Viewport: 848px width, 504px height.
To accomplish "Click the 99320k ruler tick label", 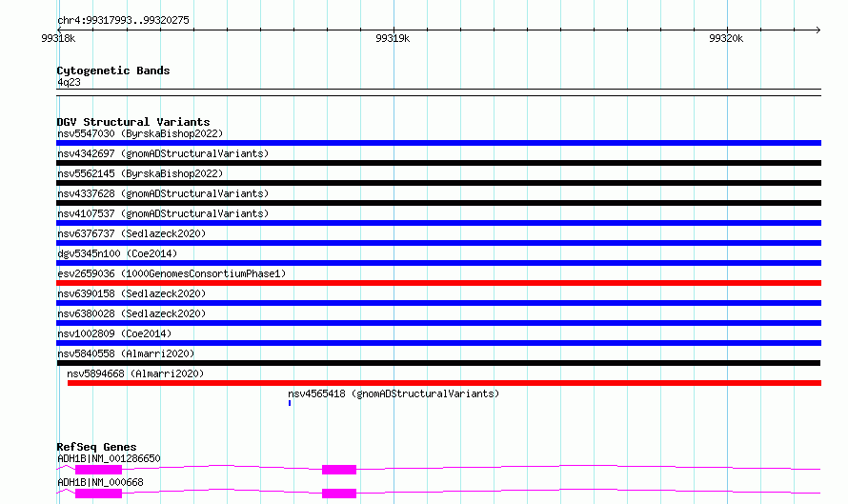I will point(726,38).
